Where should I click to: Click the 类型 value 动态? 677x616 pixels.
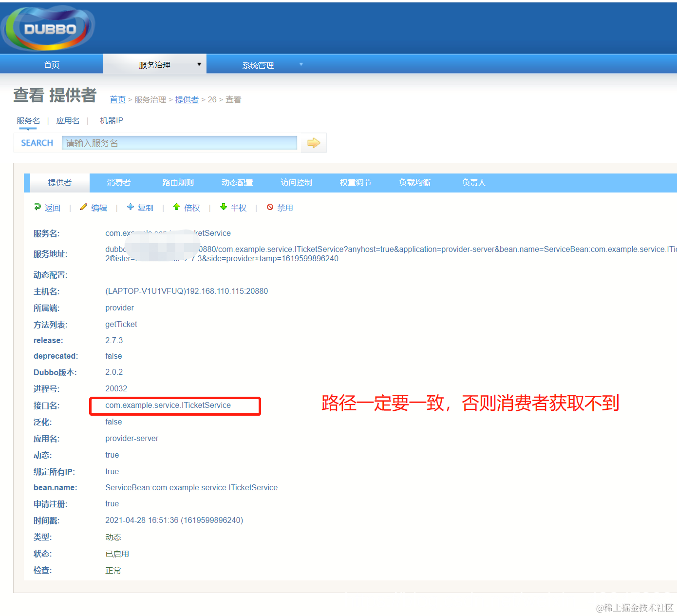[113, 537]
